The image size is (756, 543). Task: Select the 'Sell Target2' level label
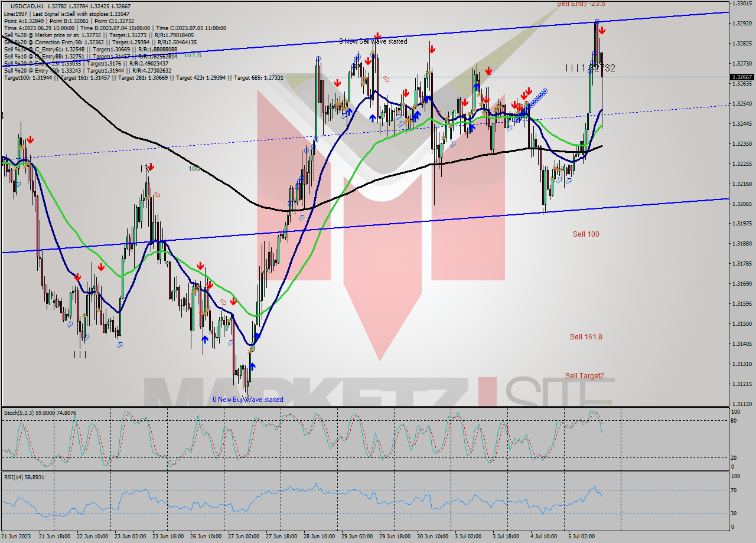pyautogui.click(x=584, y=376)
